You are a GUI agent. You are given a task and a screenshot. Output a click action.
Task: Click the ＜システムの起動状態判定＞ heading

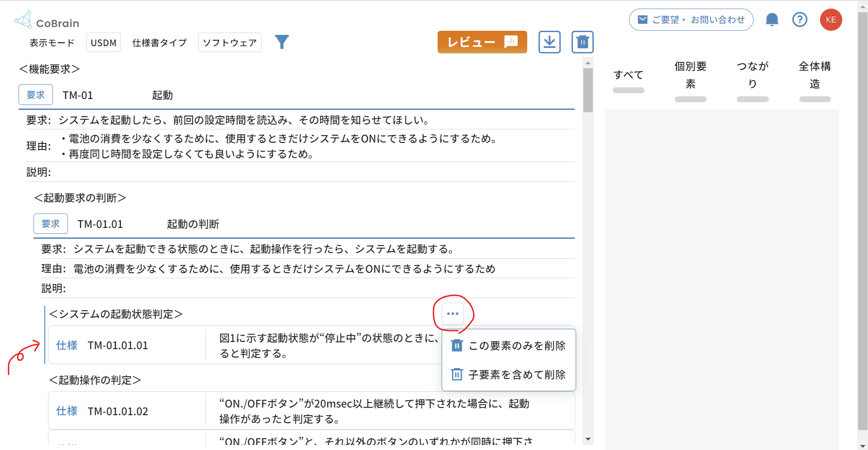116,314
